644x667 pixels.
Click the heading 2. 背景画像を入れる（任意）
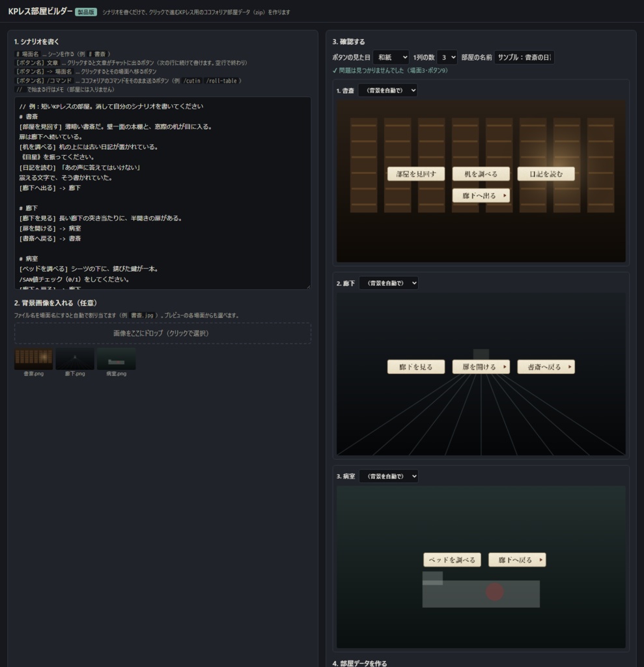tap(56, 303)
